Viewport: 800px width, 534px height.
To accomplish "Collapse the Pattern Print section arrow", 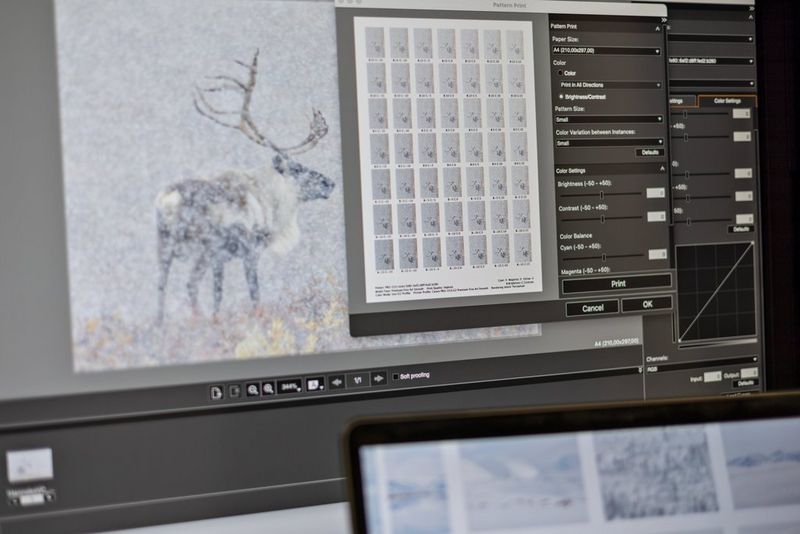I will [658, 29].
